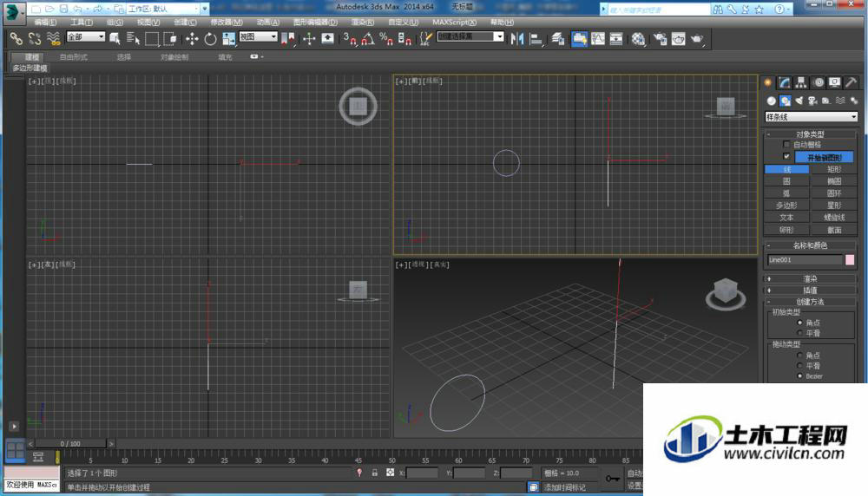The height and width of the screenshot is (496, 868).
Task: Select Bezier drag type radio
Action: (800, 376)
